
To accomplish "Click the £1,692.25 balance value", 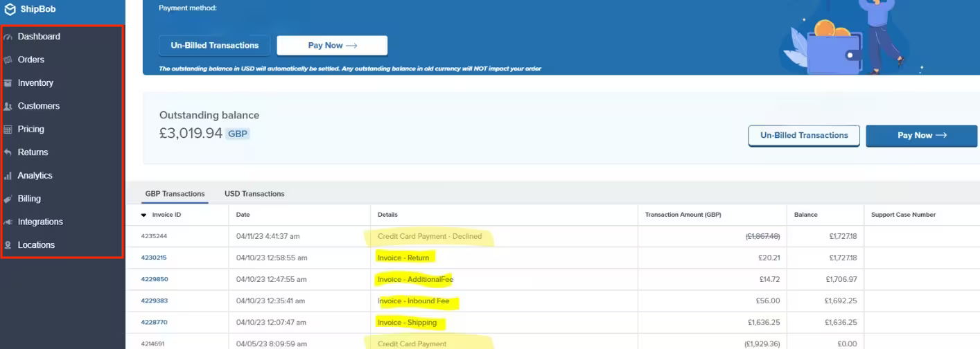I will point(841,301).
